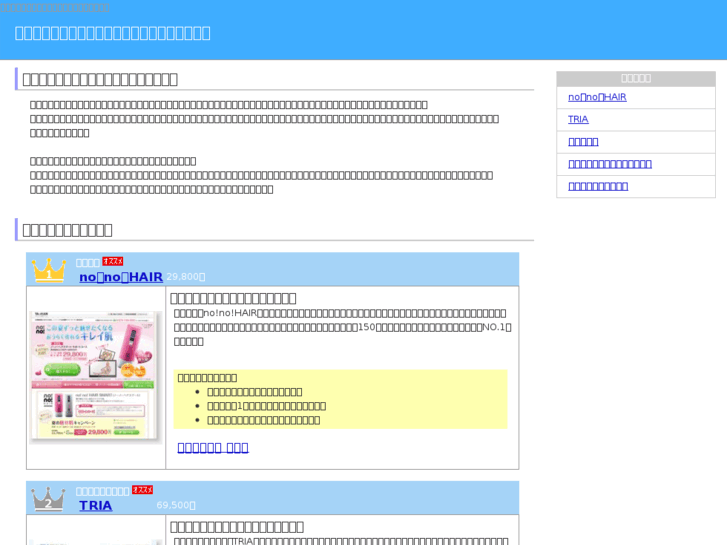Click the red badge above the TRIA heading
Viewport: 727px width, 545px height.
tap(142, 490)
